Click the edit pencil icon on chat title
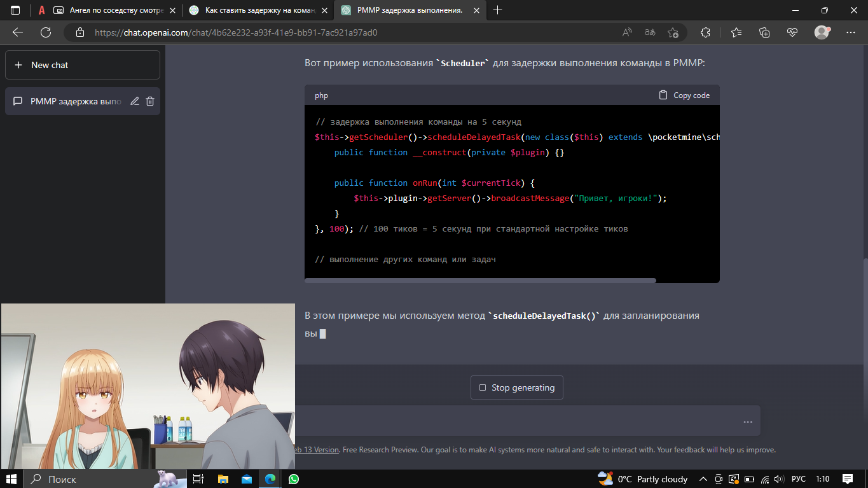Viewport: 868px width, 488px height. click(134, 101)
